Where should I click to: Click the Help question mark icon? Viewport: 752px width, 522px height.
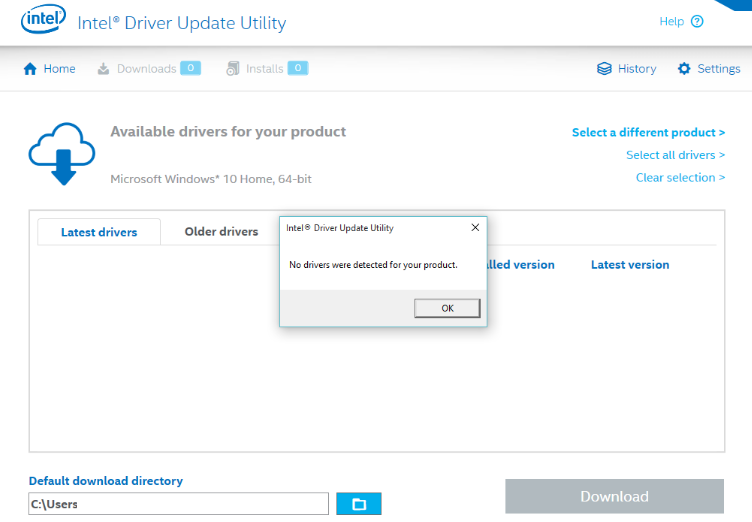697,21
